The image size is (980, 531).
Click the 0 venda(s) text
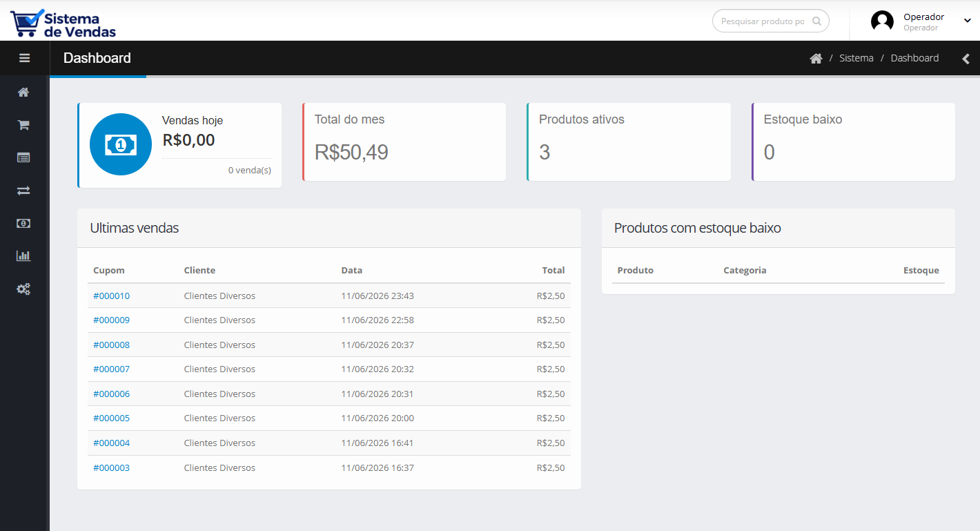[250, 170]
